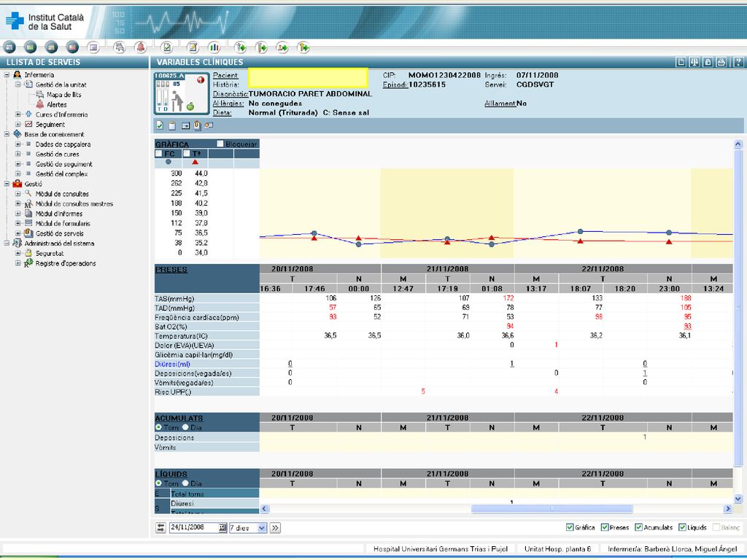The height and width of the screenshot is (560, 747).
Task: Click the last yellow key arrow toolbar icon
Action: (x=303, y=47)
